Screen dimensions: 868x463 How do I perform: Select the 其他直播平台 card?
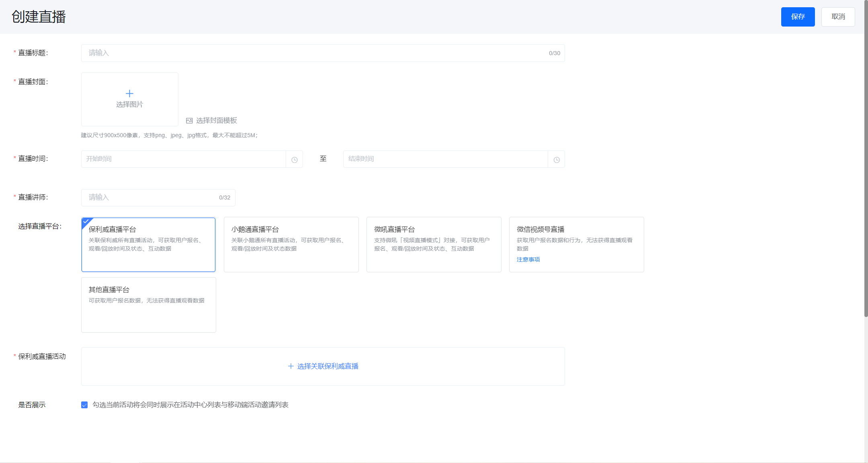[x=148, y=305]
